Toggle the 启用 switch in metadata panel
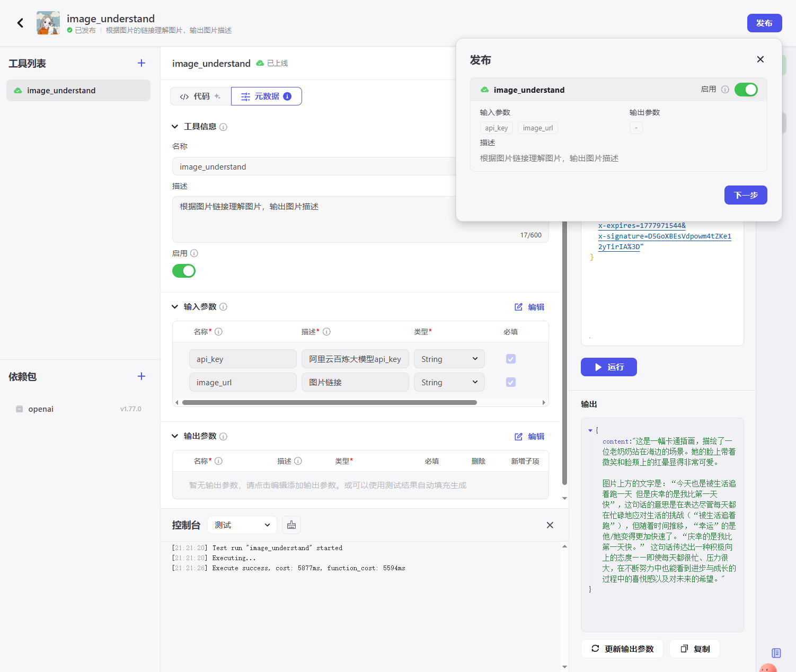 pos(184,271)
